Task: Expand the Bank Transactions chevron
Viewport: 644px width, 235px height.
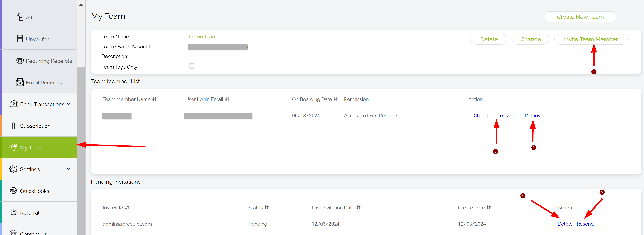Action: 68,104
